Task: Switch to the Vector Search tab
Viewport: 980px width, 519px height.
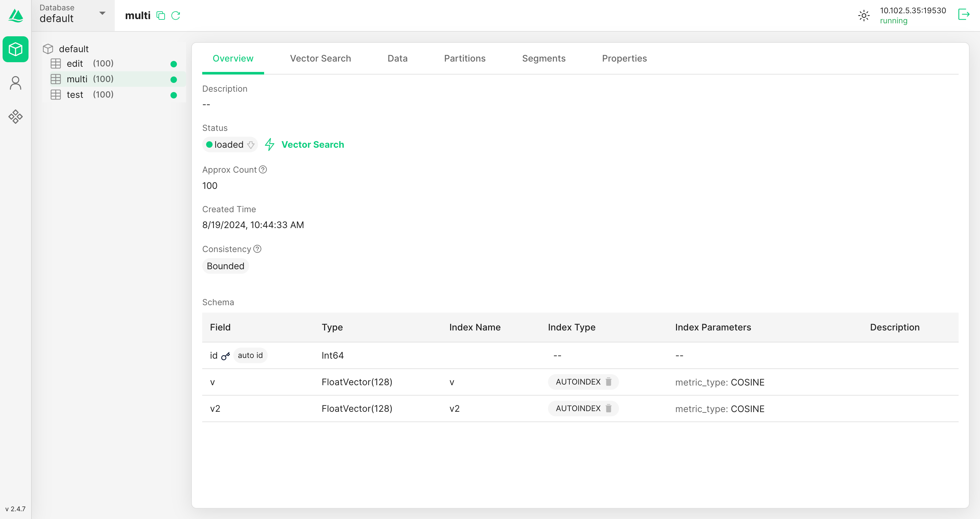Action: [320, 58]
